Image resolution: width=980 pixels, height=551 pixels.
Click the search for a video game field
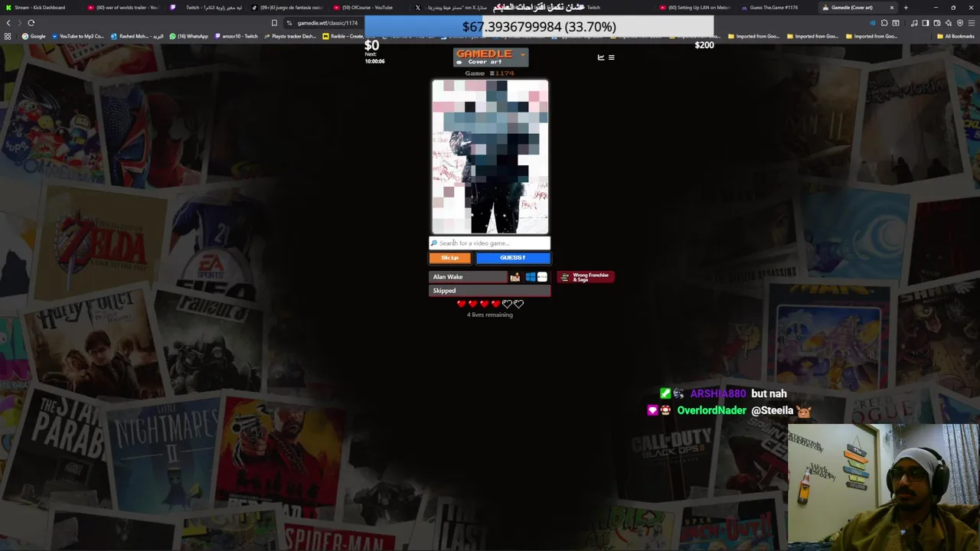pos(489,243)
